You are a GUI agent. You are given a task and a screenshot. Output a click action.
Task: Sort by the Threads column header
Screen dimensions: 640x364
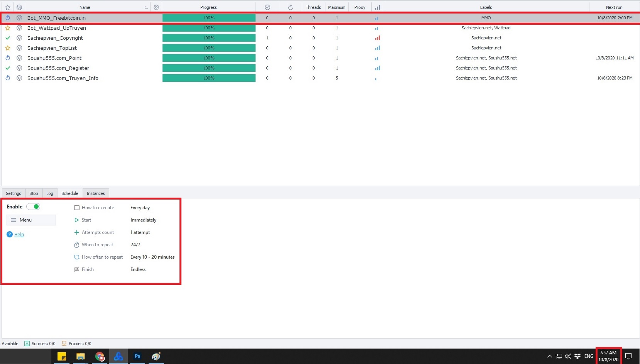(x=313, y=7)
